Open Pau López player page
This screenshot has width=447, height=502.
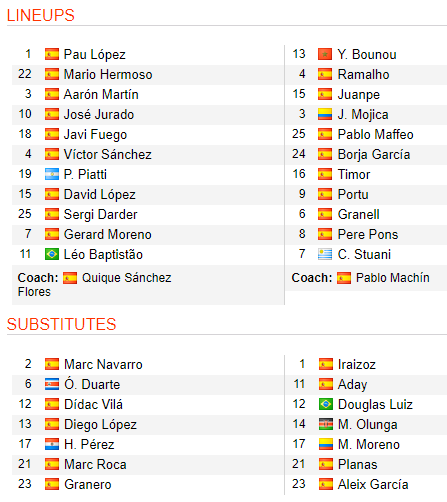click(x=95, y=55)
